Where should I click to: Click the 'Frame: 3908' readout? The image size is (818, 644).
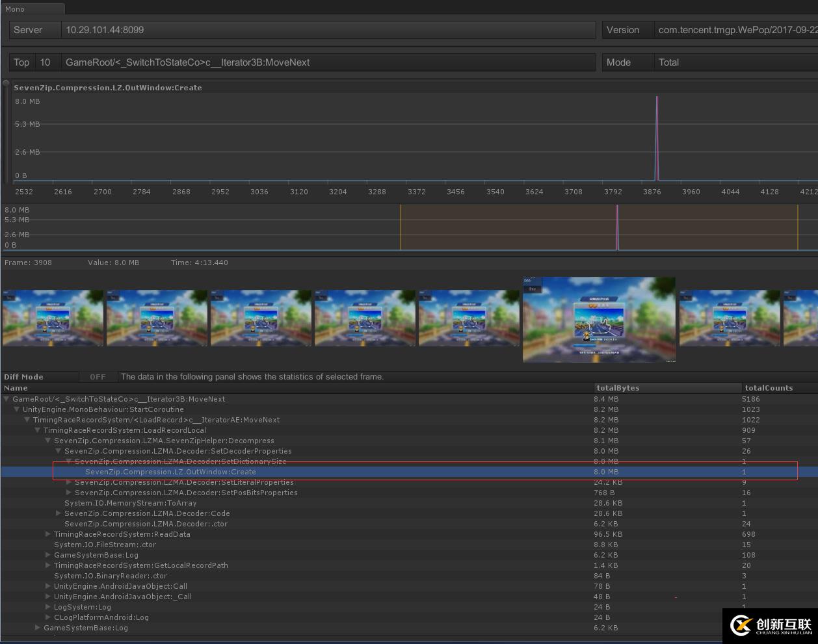coord(28,263)
